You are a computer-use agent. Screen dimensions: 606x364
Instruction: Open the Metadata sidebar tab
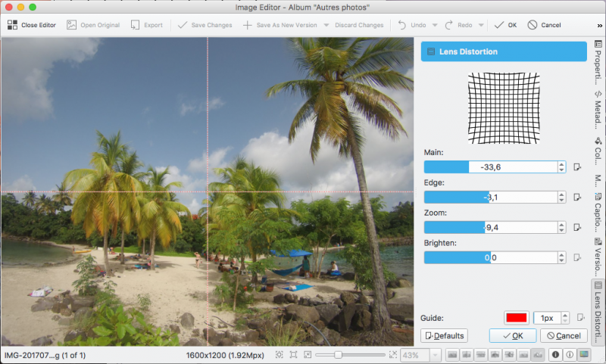(598, 110)
